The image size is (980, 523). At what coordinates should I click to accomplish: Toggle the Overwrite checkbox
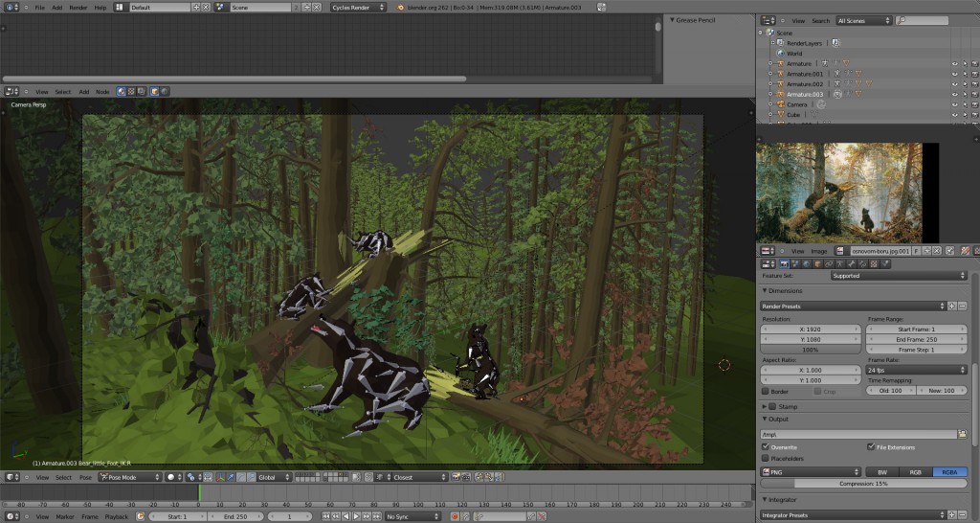[x=766, y=447]
